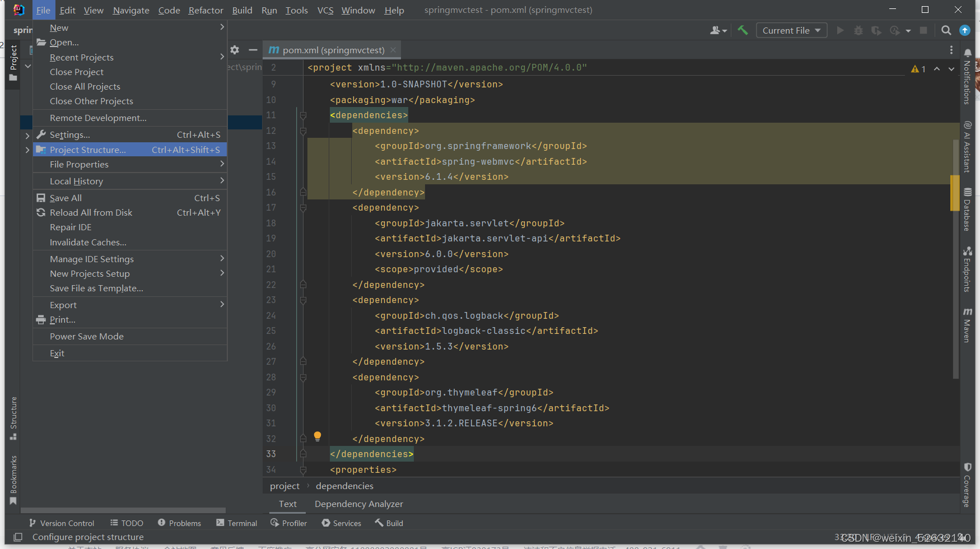Viewport: 980px width, 549px height.
Task: Click the yellow intention lightbulb
Action: 318,436
